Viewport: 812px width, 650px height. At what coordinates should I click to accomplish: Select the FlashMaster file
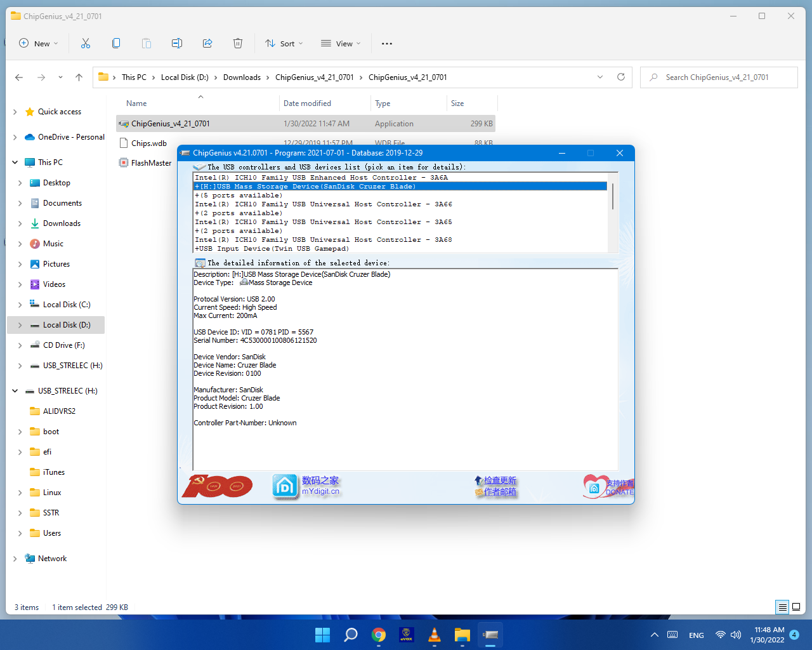151,163
